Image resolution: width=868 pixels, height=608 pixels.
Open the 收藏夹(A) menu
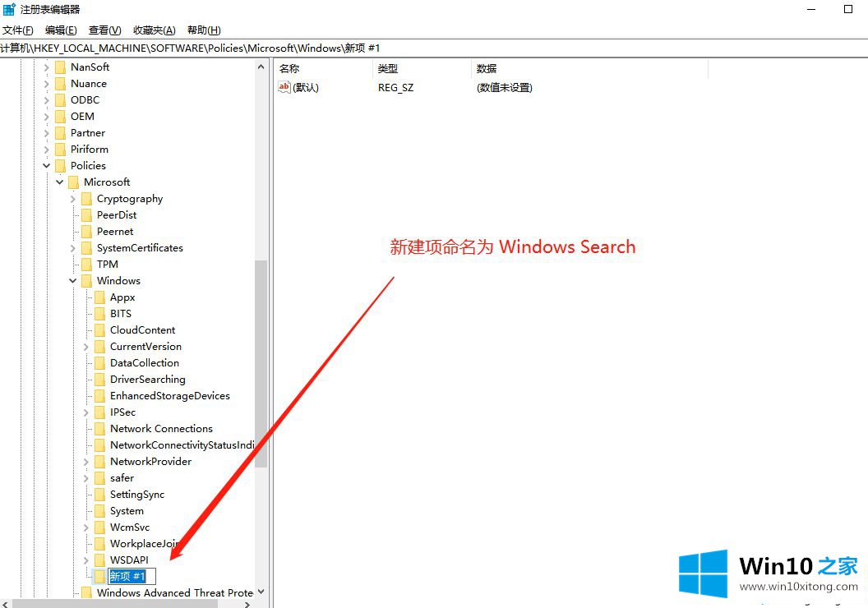154,30
